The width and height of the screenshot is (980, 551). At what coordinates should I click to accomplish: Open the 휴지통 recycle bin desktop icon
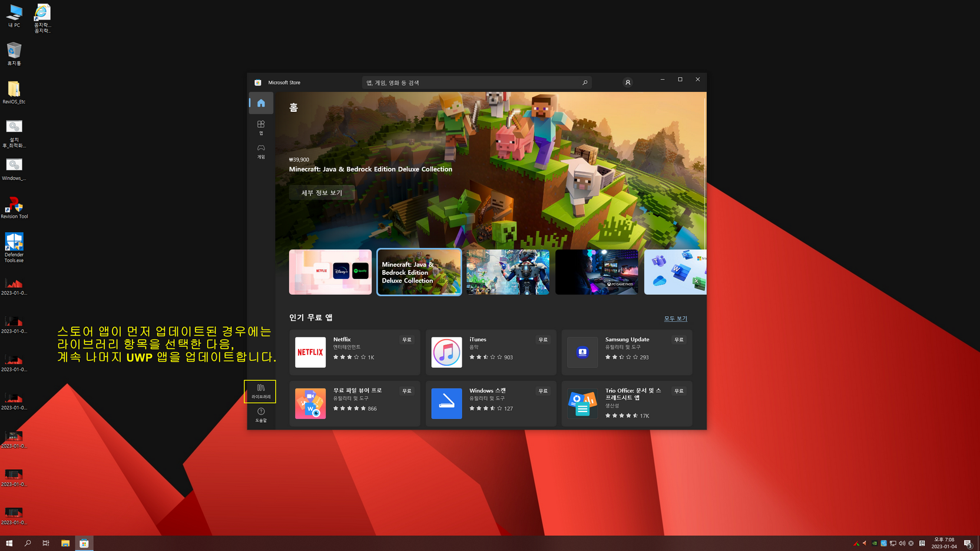click(x=14, y=54)
